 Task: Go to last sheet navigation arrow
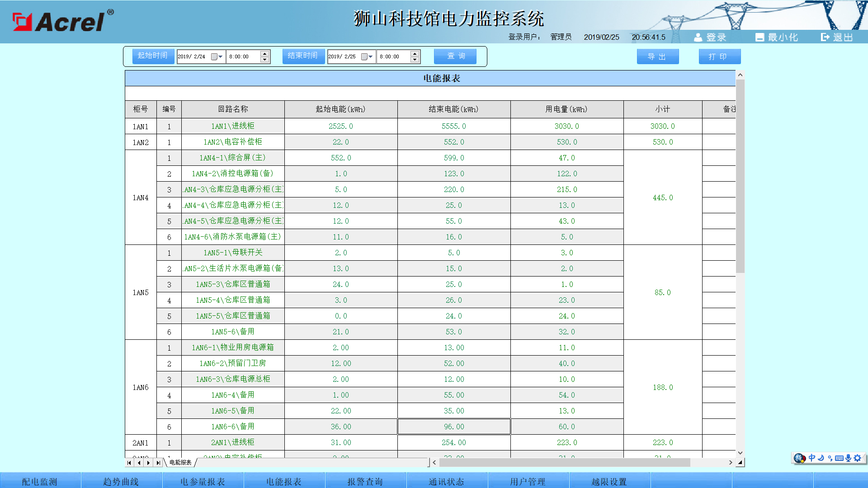click(158, 463)
